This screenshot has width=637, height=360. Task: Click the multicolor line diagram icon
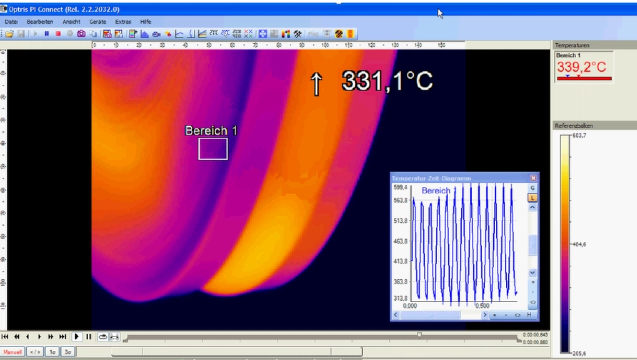(x=202, y=34)
